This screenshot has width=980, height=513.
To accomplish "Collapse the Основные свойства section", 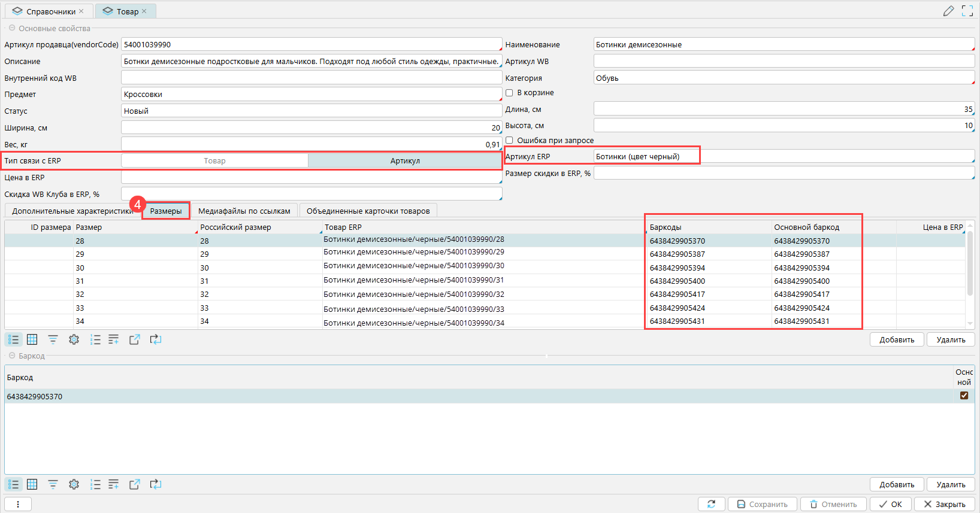I will (12, 28).
